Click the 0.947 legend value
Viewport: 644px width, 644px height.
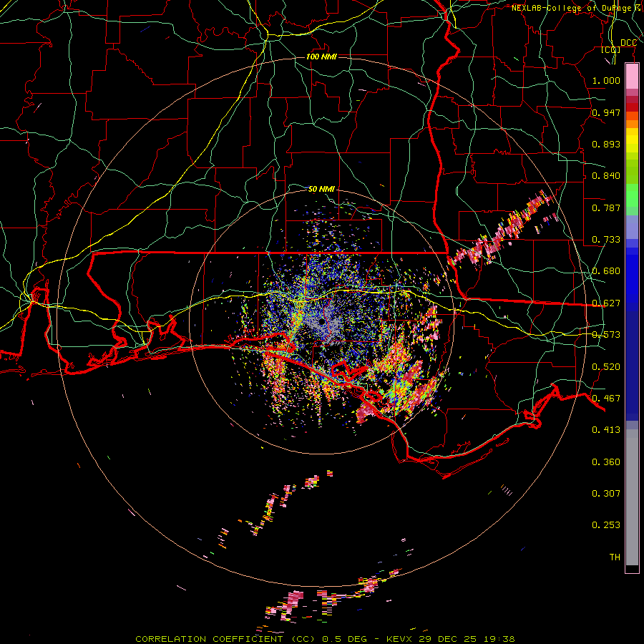606,112
